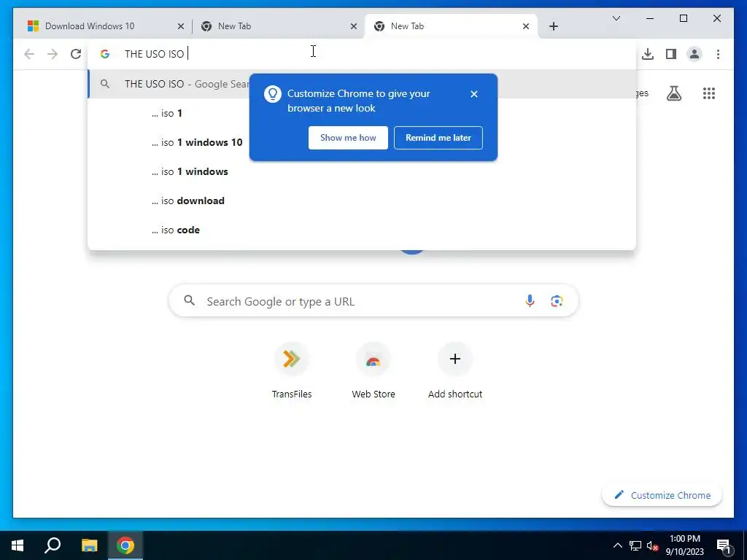Open the Windows Start menu
The height and width of the screenshot is (560, 747).
pyautogui.click(x=18, y=545)
